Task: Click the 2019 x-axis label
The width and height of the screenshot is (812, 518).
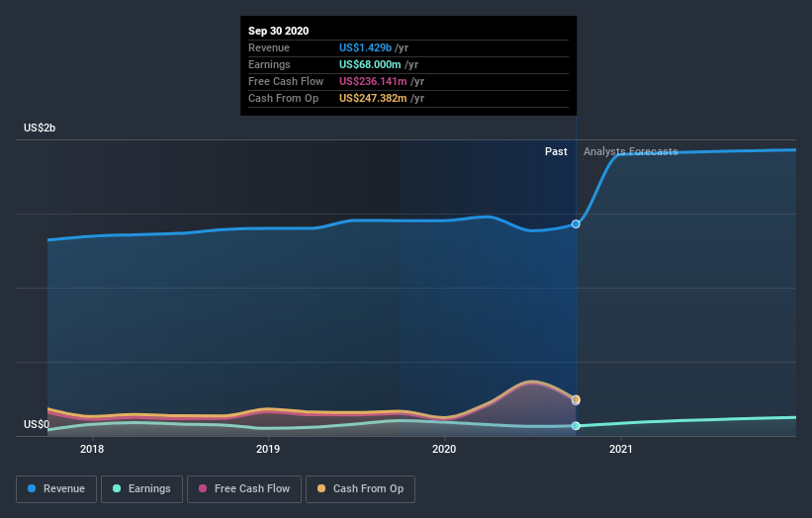Action: 268,449
